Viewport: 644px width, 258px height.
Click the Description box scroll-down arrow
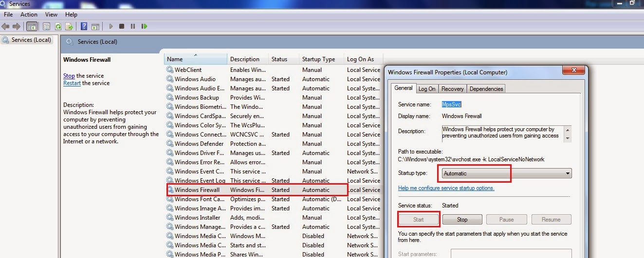coord(568,138)
